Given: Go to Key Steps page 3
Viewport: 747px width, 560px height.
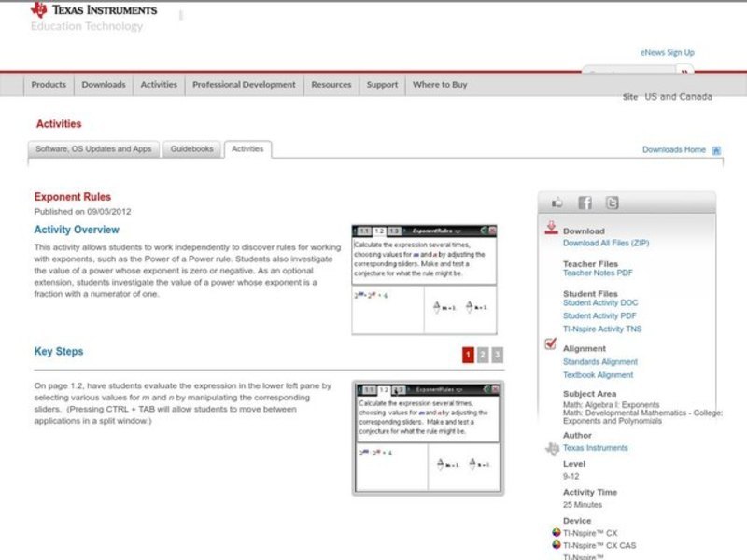Looking at the screenshot, I should [498, 355].
